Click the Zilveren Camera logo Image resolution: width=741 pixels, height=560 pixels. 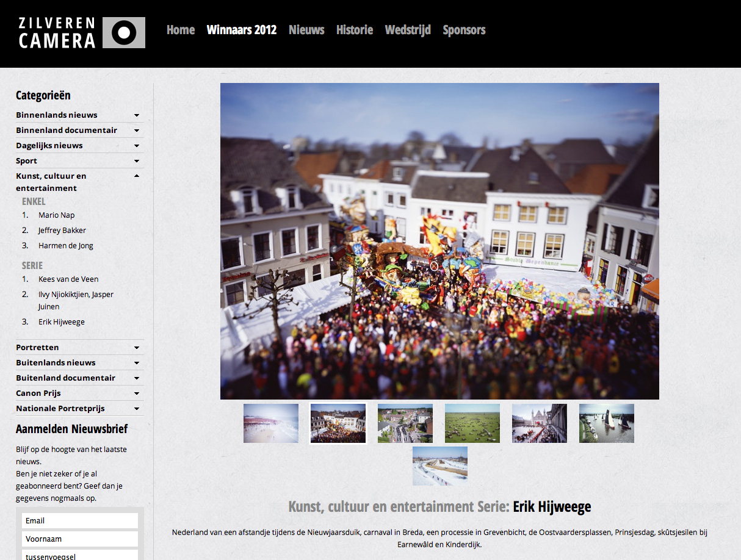[81, 33]
